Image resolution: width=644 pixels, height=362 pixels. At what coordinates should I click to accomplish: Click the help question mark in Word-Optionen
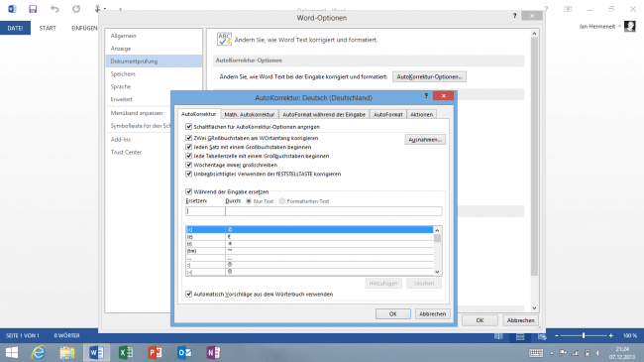pos(514,16)
